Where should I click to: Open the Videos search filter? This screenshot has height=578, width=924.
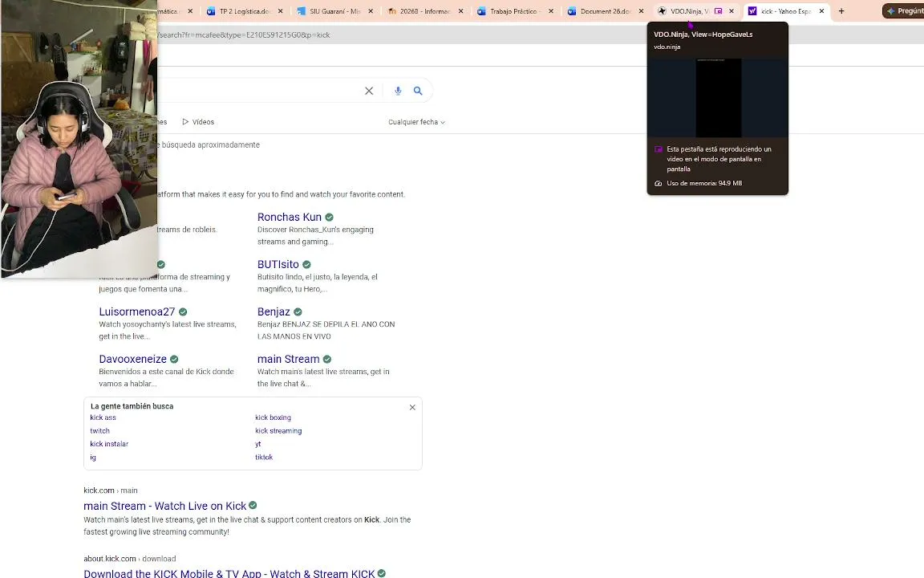point(198,122)
